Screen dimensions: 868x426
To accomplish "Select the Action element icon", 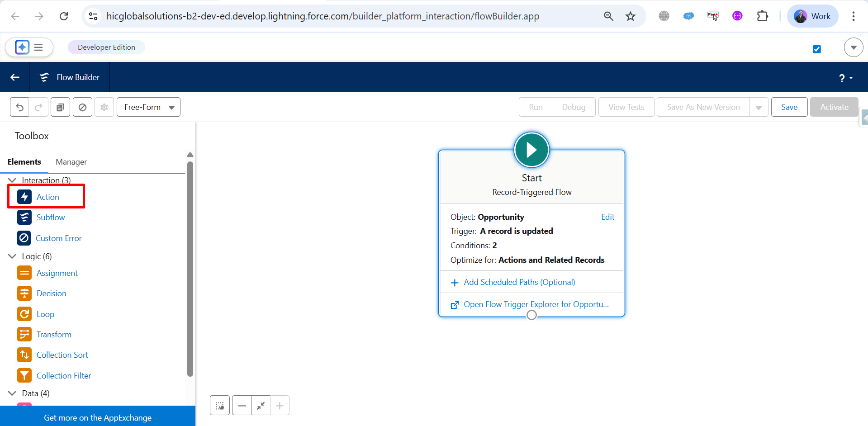I will (x=24, y=197).
